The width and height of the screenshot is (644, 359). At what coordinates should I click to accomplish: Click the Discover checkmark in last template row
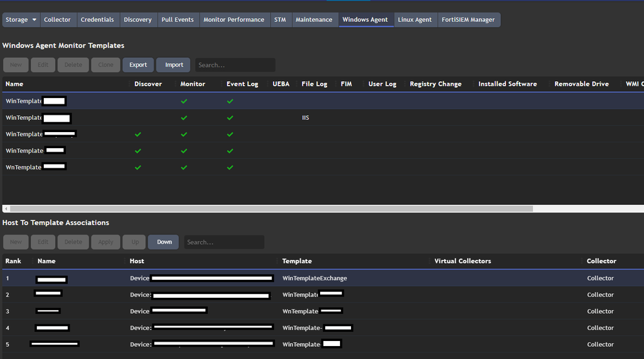tap(137, 168)
